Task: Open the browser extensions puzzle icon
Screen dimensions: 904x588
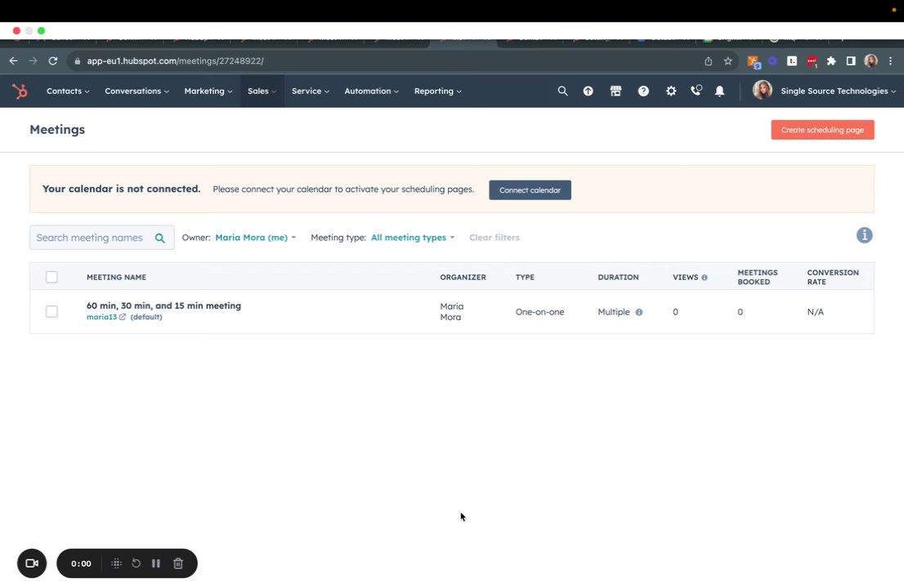Action: click(830, 61)
